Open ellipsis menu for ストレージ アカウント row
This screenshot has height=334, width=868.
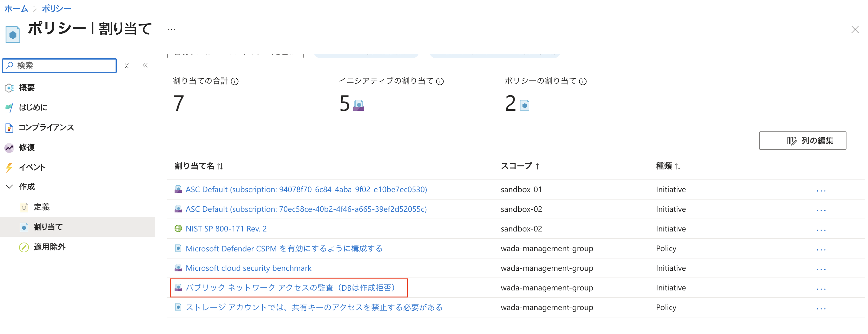click(821, 308)
